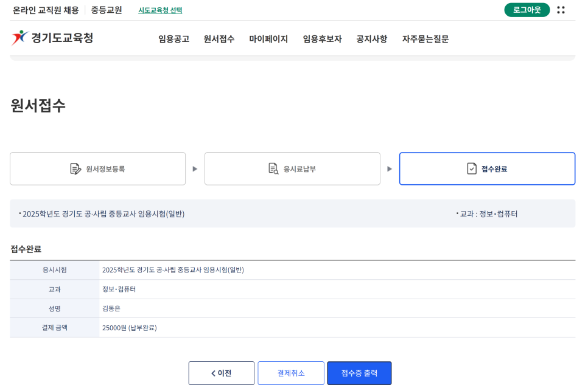Open the 자주묻는질문 menu
The width and height of the screenshot is (588, 388).
coord(425,39)
